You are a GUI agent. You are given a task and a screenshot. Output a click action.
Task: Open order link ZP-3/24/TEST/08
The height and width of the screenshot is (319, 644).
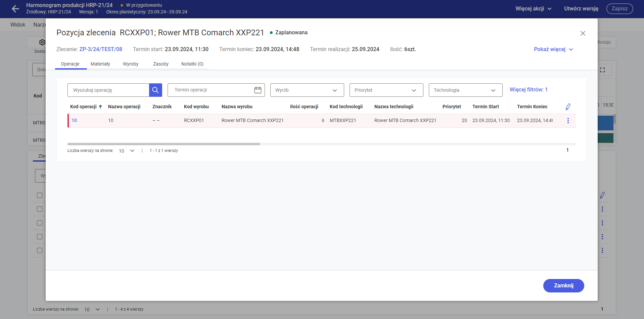tap(101, 49)
